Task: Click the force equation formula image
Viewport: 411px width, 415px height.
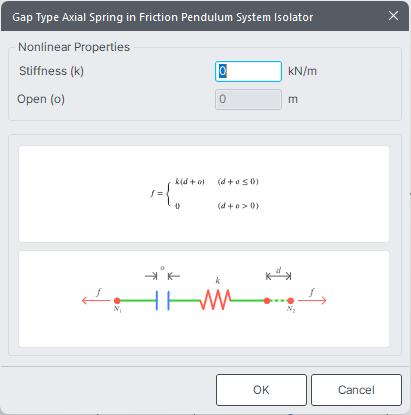Action: (204, 194)
